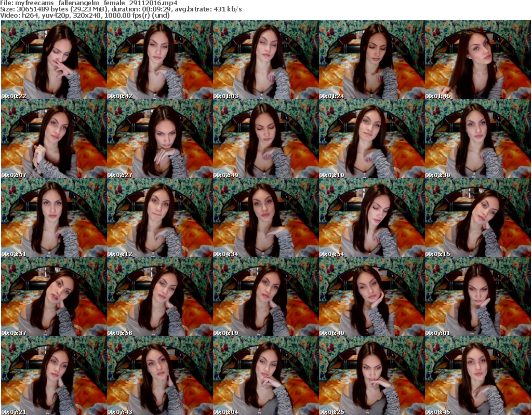Click the thumbnail marked 00:06:19
Viewport: 532px width, 415px height.
(x=265, y=297)
